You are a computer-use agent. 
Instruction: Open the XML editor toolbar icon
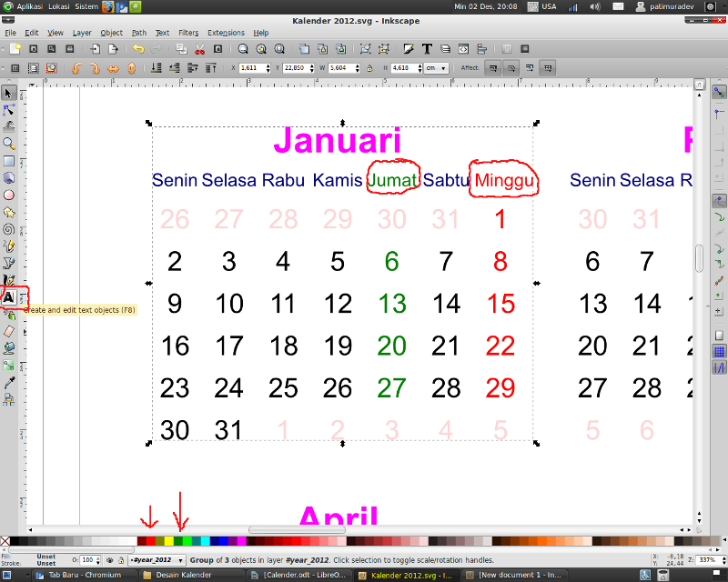462,49
